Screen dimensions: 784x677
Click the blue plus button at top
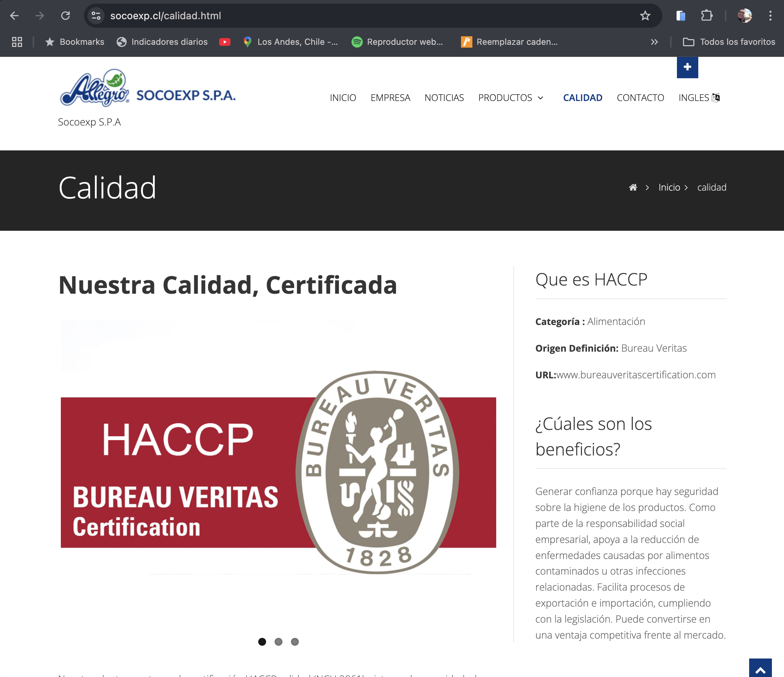(x=687, y=67)
